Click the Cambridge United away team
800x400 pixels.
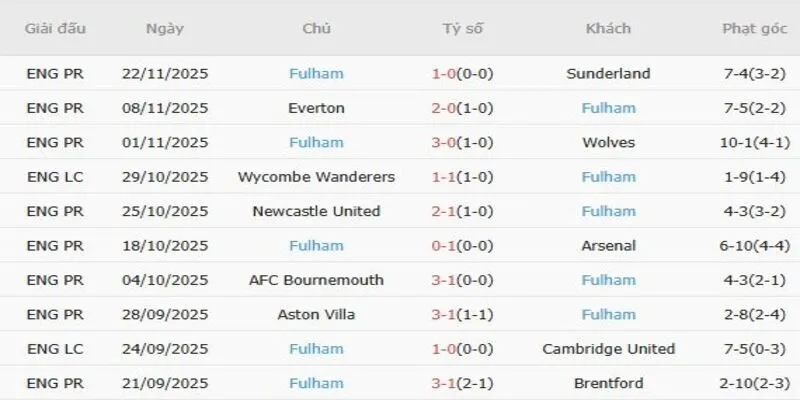608,349
